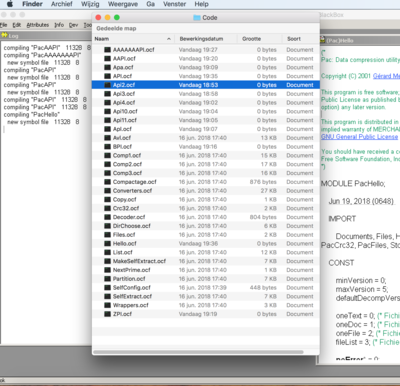
Task: Sort by Soort column header
Action: click(294, 39)
